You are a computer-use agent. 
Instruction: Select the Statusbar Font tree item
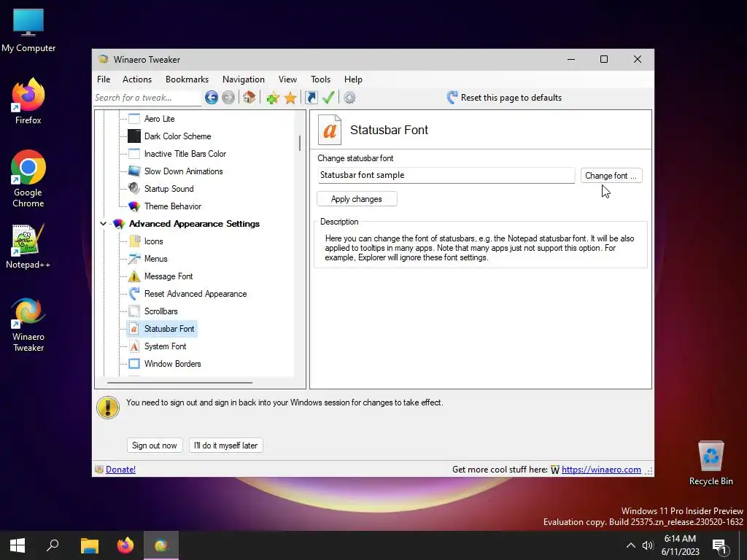[x=163, y=329]
